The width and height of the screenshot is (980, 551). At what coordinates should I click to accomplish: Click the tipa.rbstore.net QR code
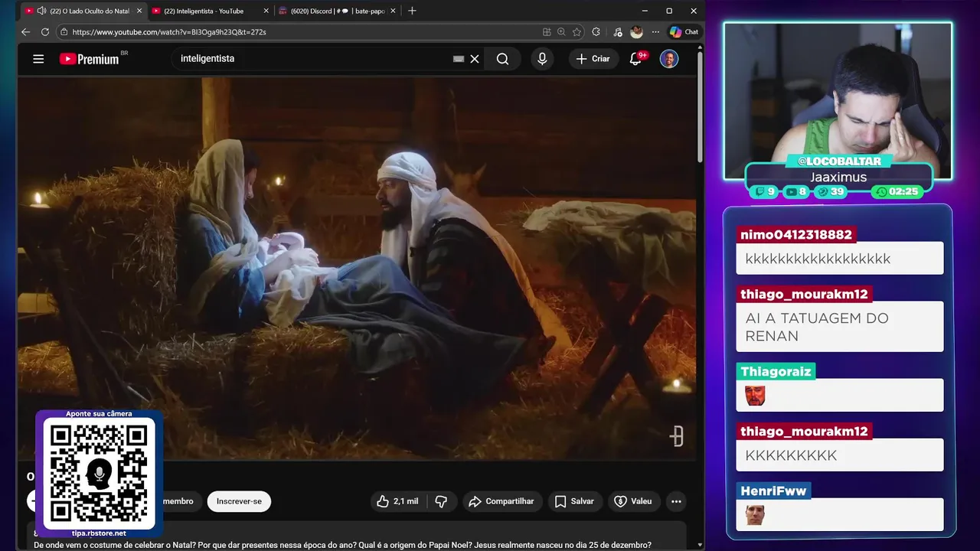click(99, 474)
